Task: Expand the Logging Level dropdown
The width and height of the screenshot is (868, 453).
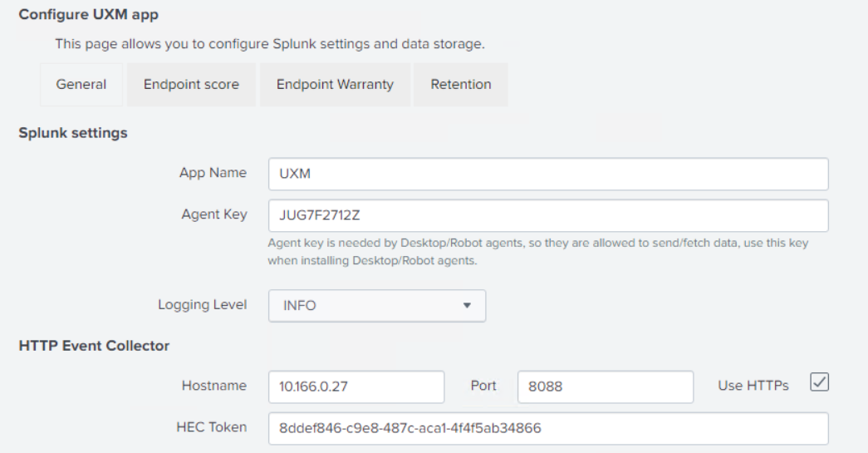Action: (x=377, y=305)
